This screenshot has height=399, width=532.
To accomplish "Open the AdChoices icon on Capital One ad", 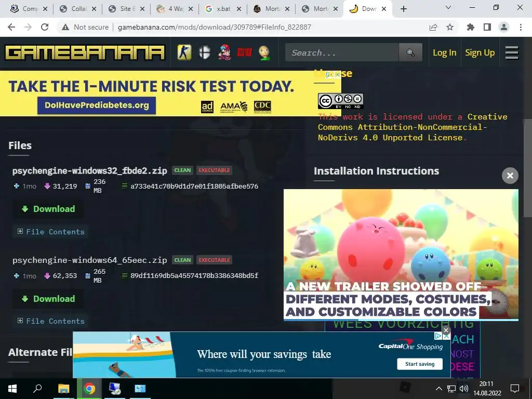I will pyautogui.click(x=438, y=336).
